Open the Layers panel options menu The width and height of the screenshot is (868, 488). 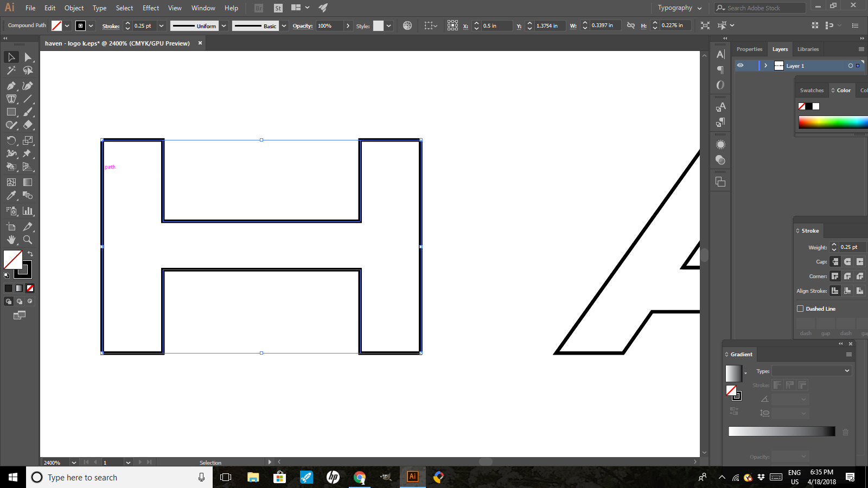tap(861, 49)
